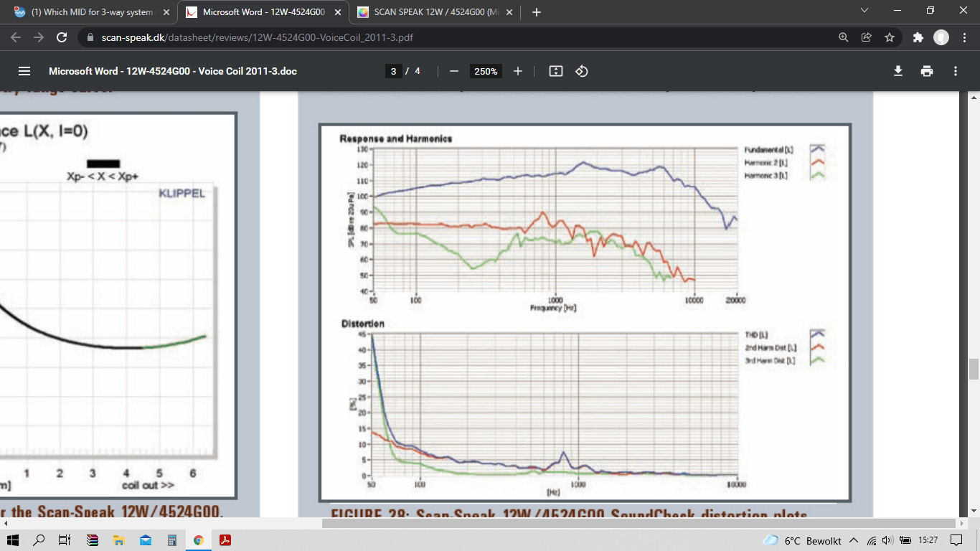Click the Response and Harmonics chart title
The height and width of the screenshot is (551, 980).
[396, 138]
